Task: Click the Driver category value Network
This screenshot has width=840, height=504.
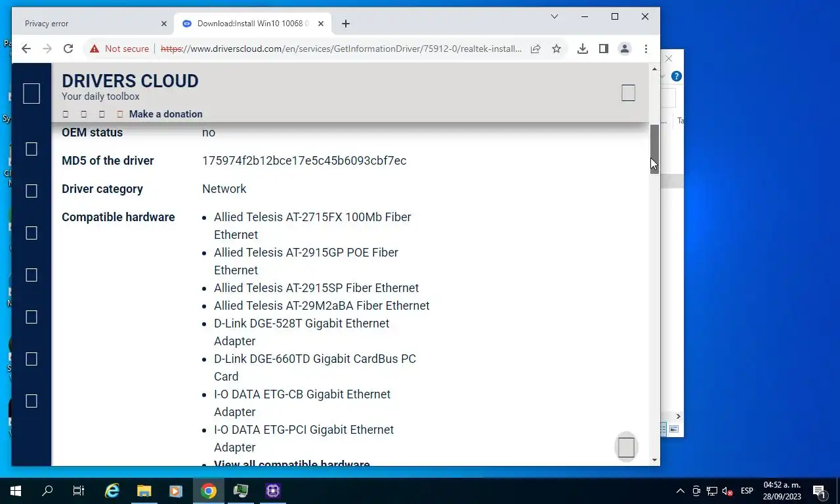Action: pos(224,189)
